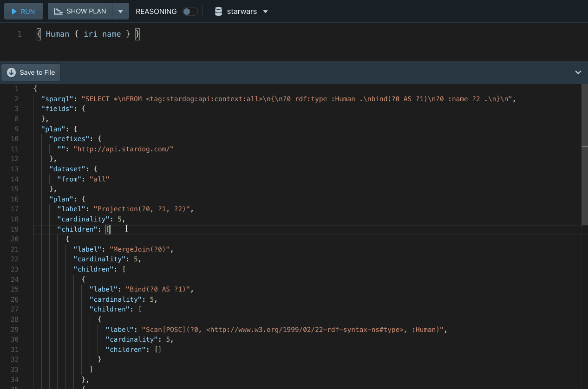Click the download icon on Save to File
The height and width of the screenshot is (389, 588).
coord(11,72)
